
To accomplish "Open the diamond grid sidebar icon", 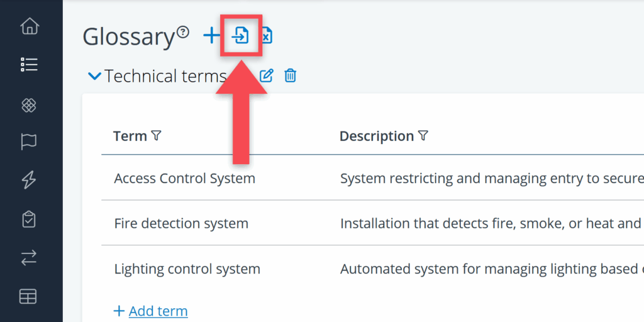I will (30, 105).
